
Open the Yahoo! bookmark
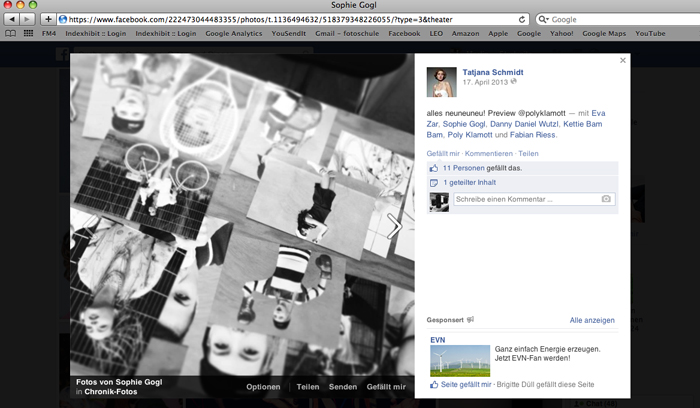[x=562, y=33]
